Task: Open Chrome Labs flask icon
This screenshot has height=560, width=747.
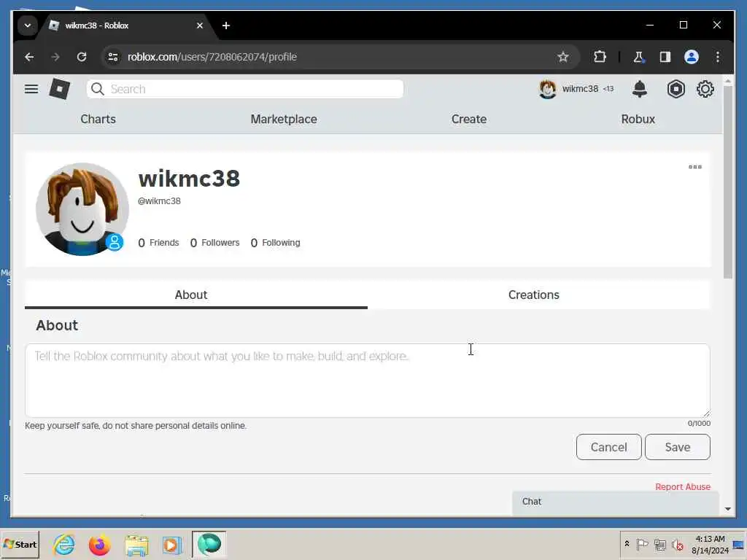Action: [x=638, y=57]
